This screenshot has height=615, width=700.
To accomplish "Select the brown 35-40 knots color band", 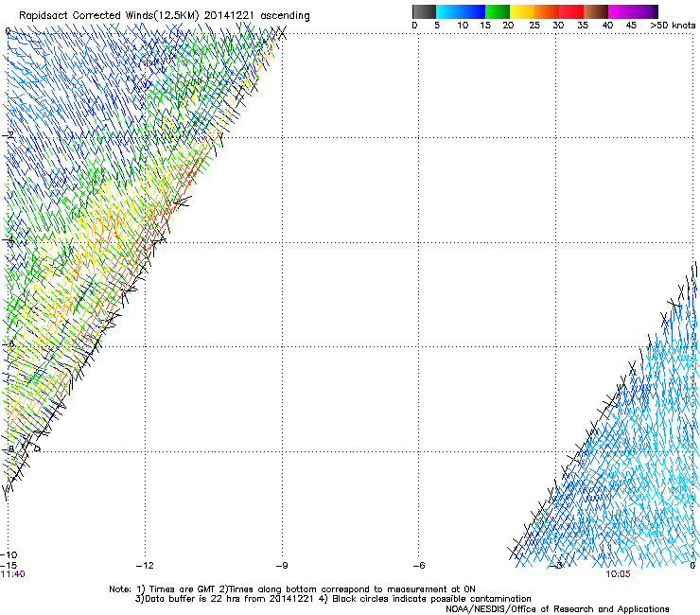I will pyautogui.click(x=596, y=11).
